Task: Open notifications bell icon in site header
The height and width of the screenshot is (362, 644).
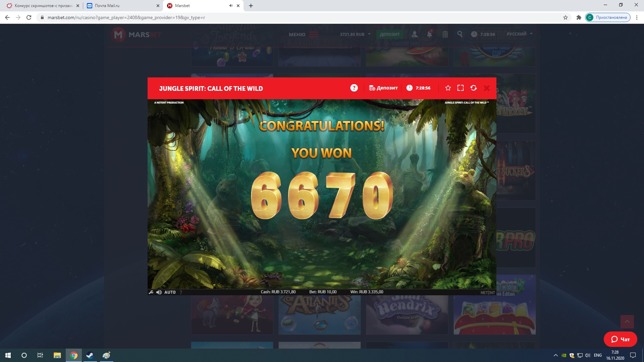Action: pyautogui.click(x=429, y=34)
